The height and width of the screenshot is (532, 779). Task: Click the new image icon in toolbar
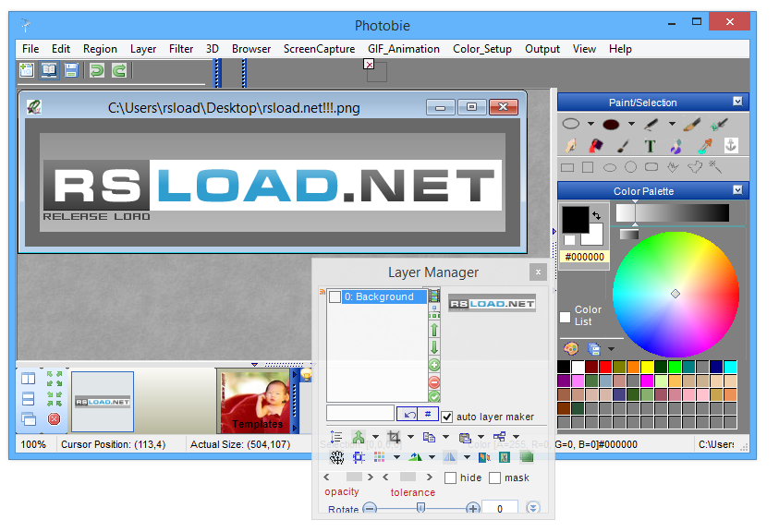coord(26,70)
